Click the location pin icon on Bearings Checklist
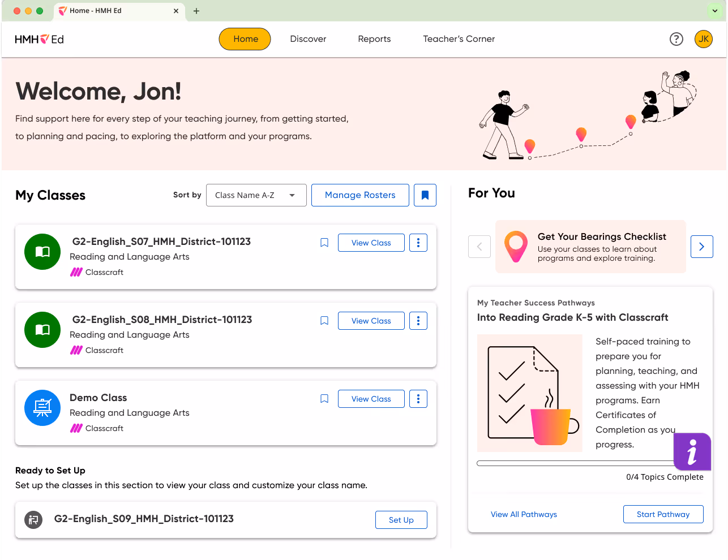 (516, 246)
